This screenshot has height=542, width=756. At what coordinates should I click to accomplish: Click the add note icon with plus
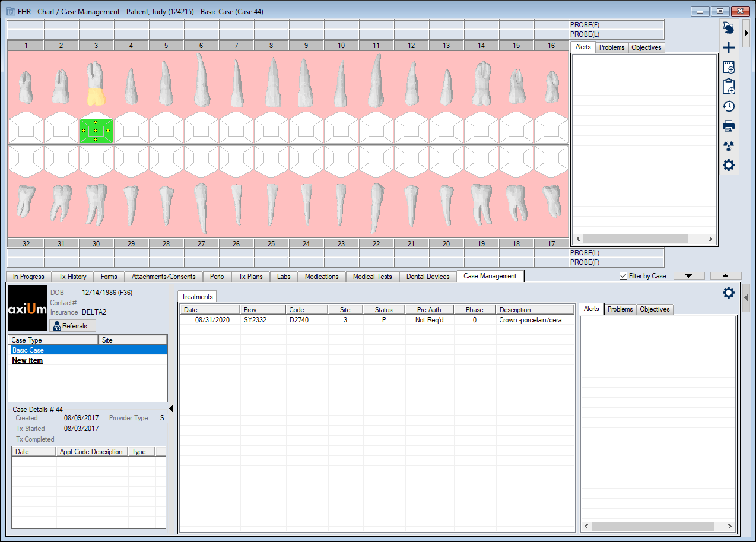[x=729, y=68]
